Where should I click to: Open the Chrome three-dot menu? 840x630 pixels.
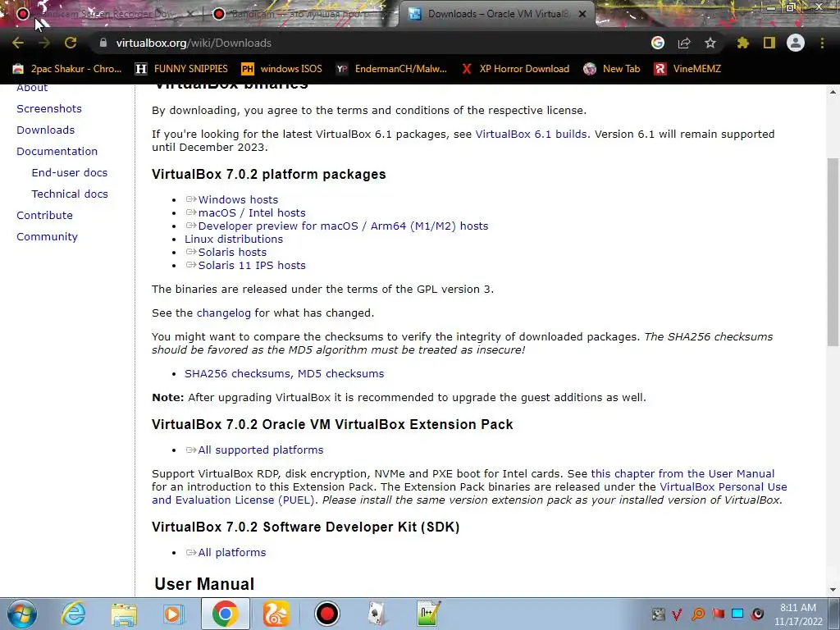click(x=822, y=43)
